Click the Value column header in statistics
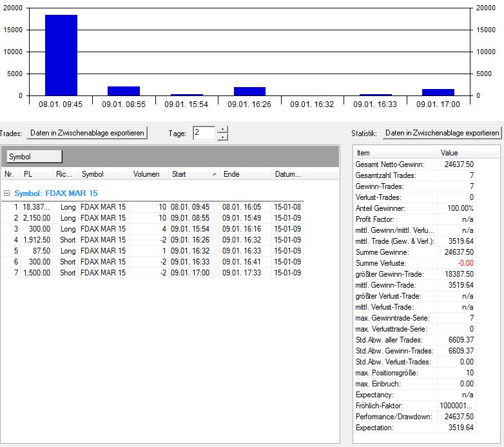This screenshot has width=504, height=447. tap(456, 153)
